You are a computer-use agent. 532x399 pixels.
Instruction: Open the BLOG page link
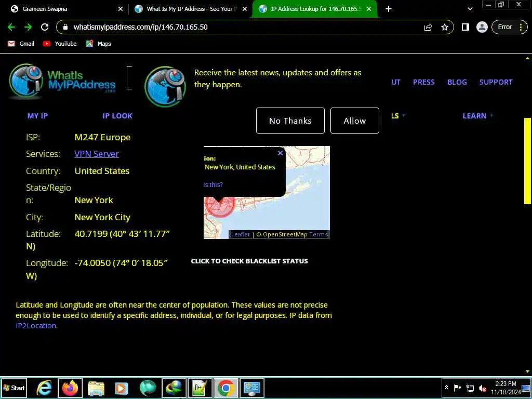[457, 82]
